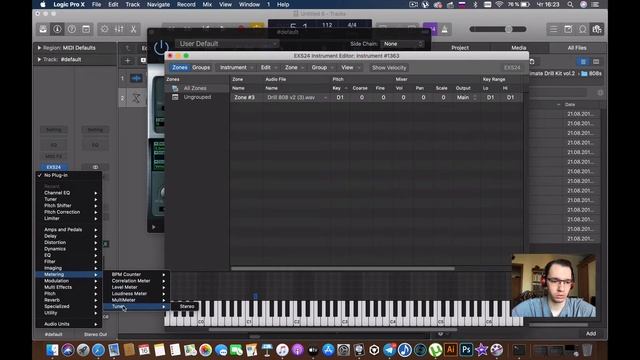This screenshot has height=360, width=640.
Task: Open the Group dropdown menu
Action: click(x=322, y=67)
